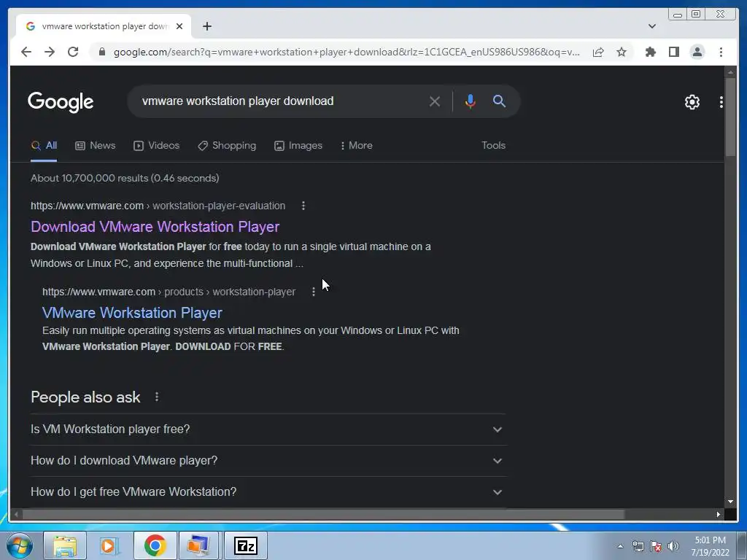The height and width of the screenshot is (560, 747).
Task: Click the vertical scrollbar up arrow
Action: (x=730, y=72)
